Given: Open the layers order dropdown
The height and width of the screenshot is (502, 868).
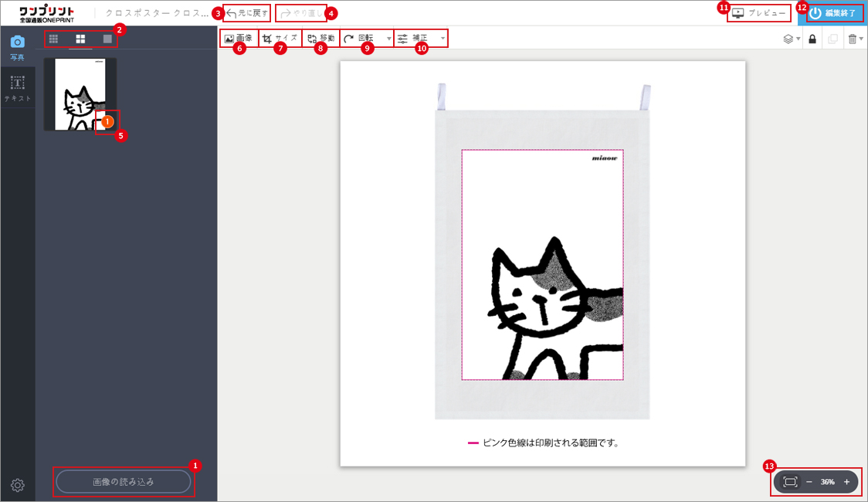Looking at the screenshot, I should [791, 39].
